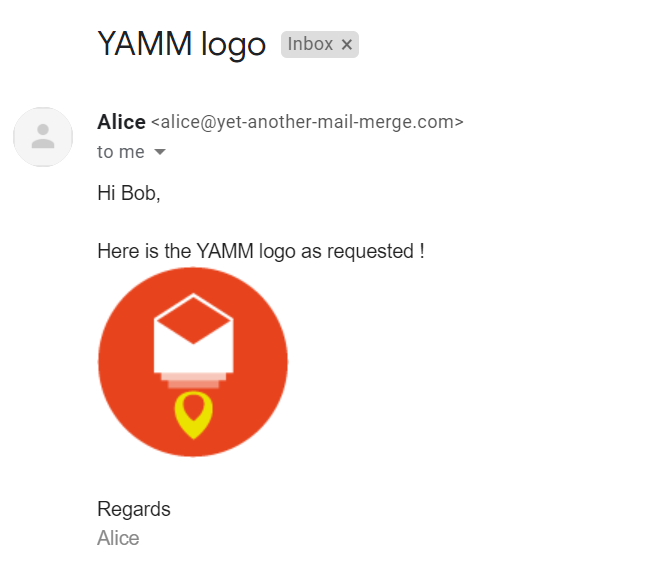The image size is (672, 586).
Task: Click the Inbox label tag
Action: tap(310, 44)
